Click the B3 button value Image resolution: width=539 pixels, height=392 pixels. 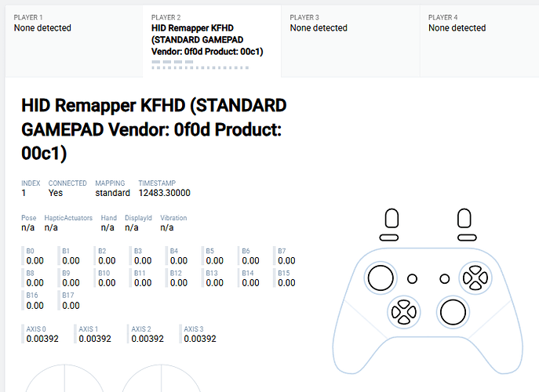(143, 261)
